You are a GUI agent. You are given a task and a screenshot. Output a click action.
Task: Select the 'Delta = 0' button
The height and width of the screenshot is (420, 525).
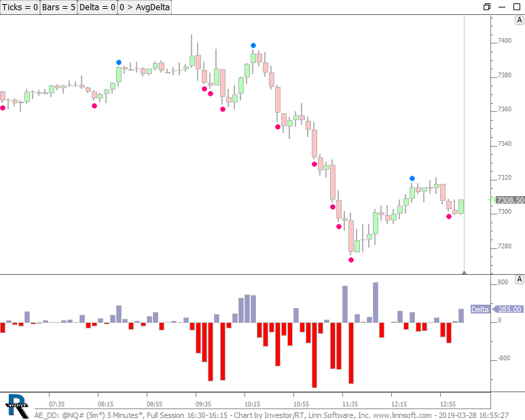[96, 7]
